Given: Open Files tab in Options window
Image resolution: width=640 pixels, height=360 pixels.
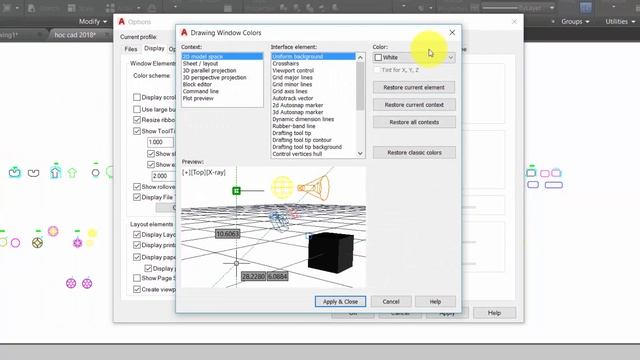Looking at the screenshot, I should (x=131, y=49).
